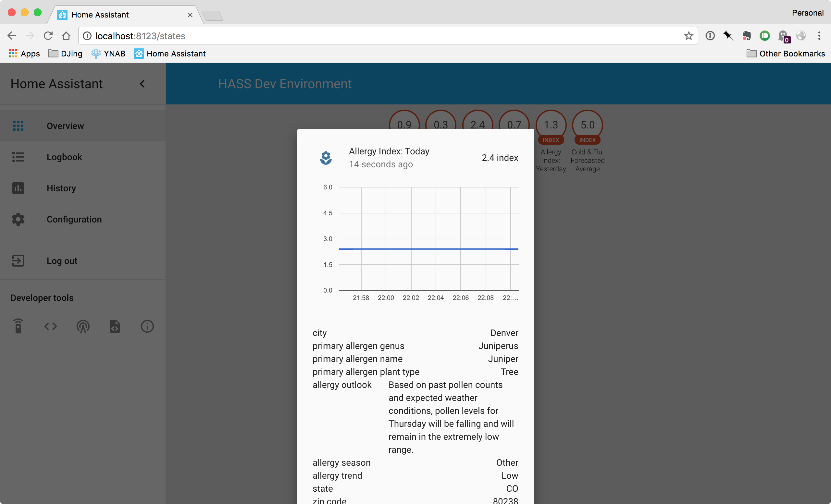This screenshot has height=504, width=831.
Task: Select the History menu item
Action: coord(83,188)
